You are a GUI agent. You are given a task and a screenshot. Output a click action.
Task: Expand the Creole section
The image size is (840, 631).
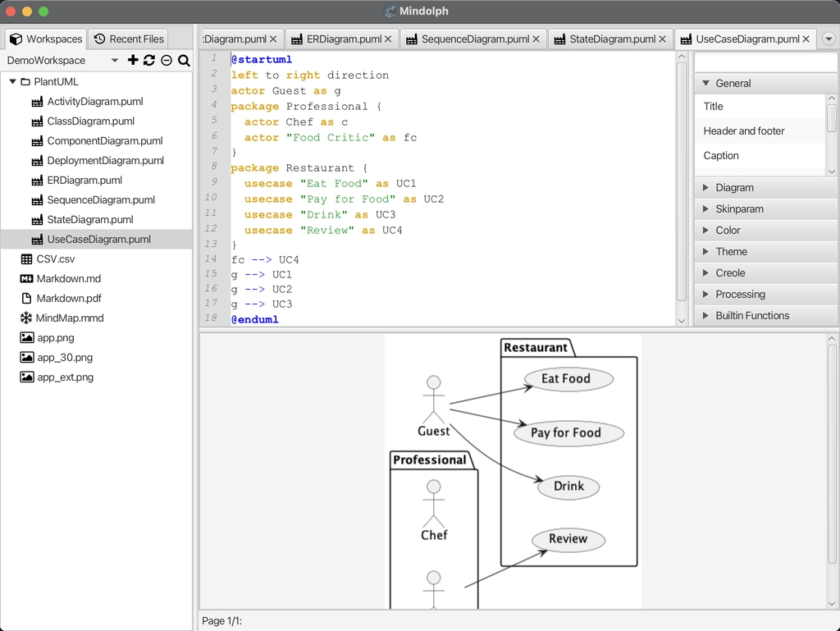pos(705,273)
